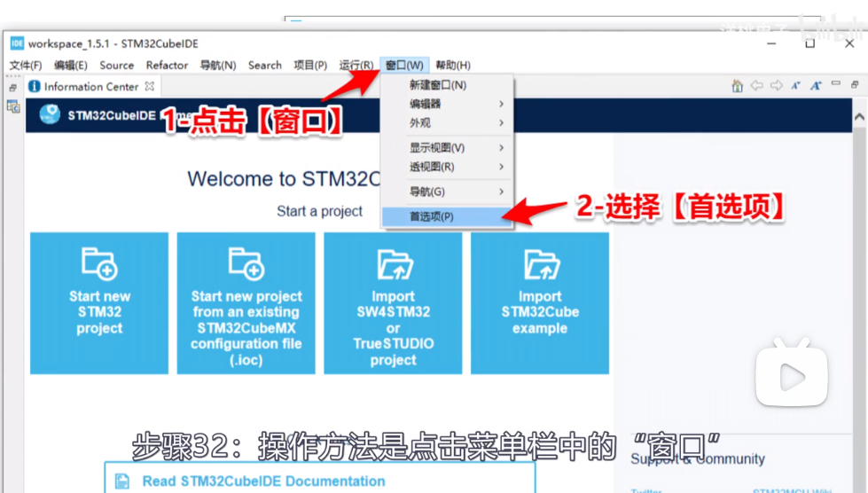Select the Information Center tab

pos(91,87)
